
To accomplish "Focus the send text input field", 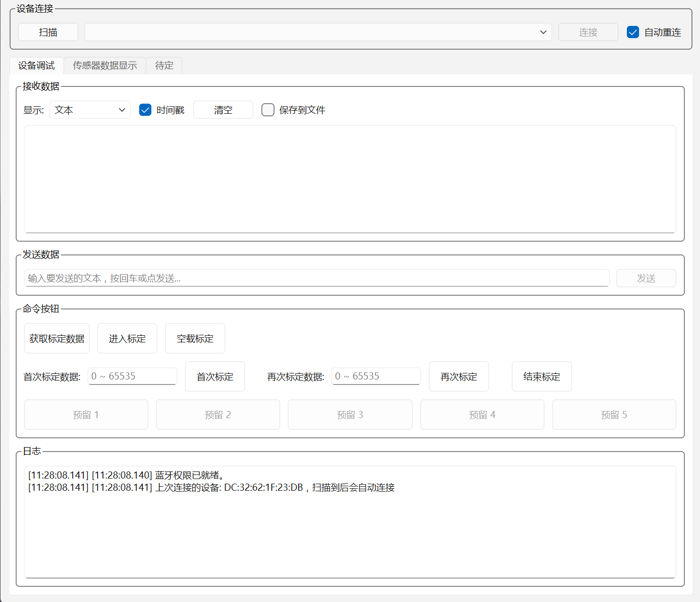I will click(x=317, y=278).
